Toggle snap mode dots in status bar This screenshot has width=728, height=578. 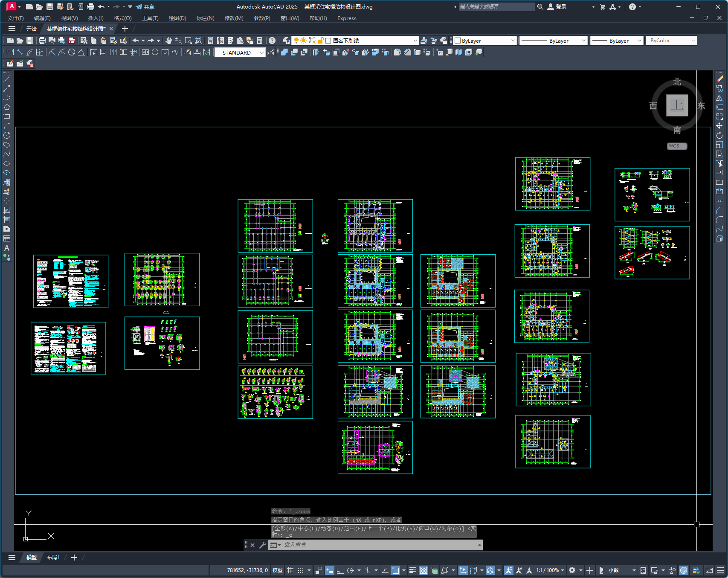tap(301, 570)
